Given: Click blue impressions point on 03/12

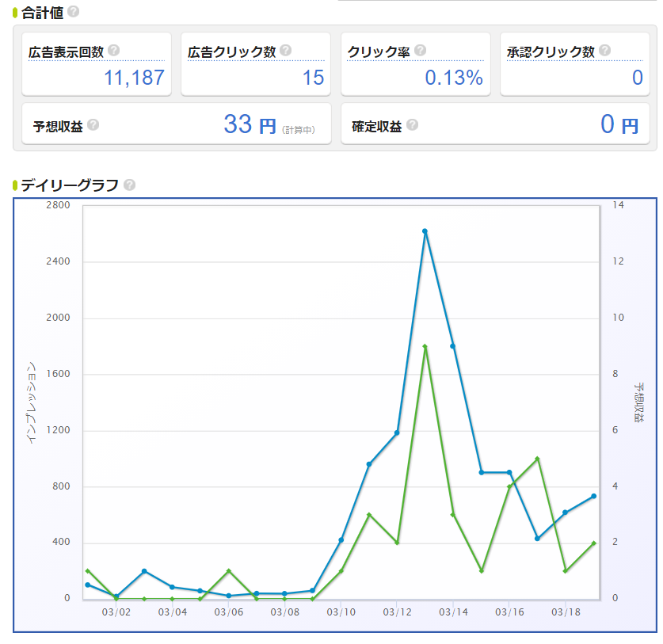Looking at the screenshot, I should click(x=397, y=433).
